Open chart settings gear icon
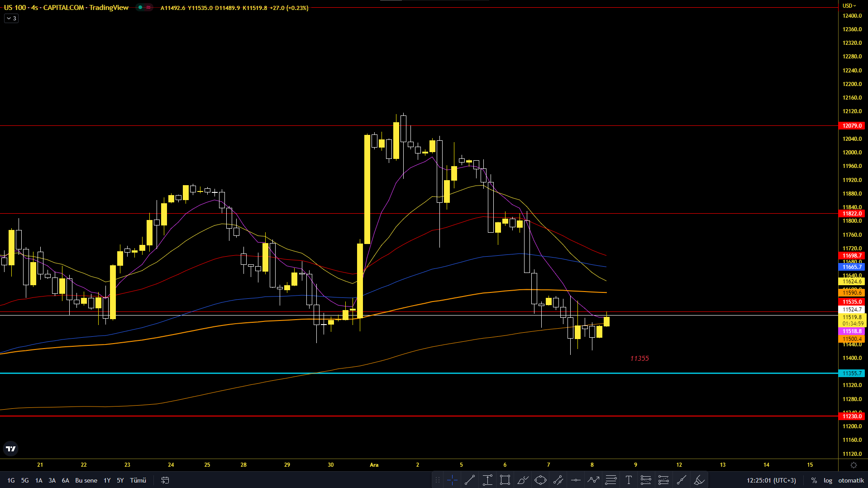868x488 pixels. (854, 465)
